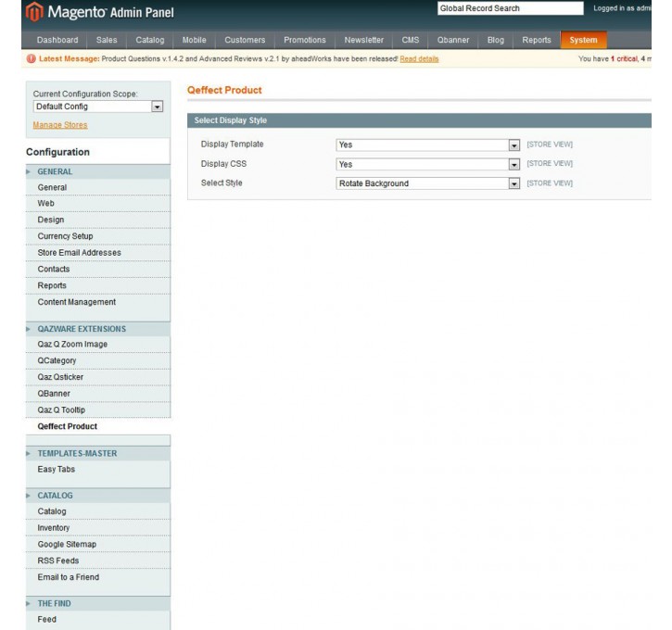The width and height of the screenshot is (672, 630).
Task: Open the Blog menu
Action: point(496,40)
